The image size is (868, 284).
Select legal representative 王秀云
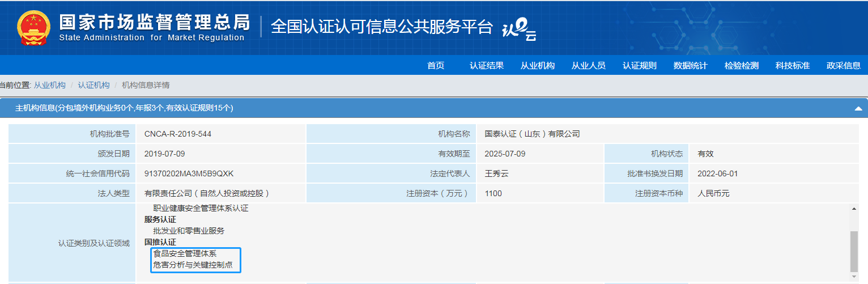pos(497,173)
